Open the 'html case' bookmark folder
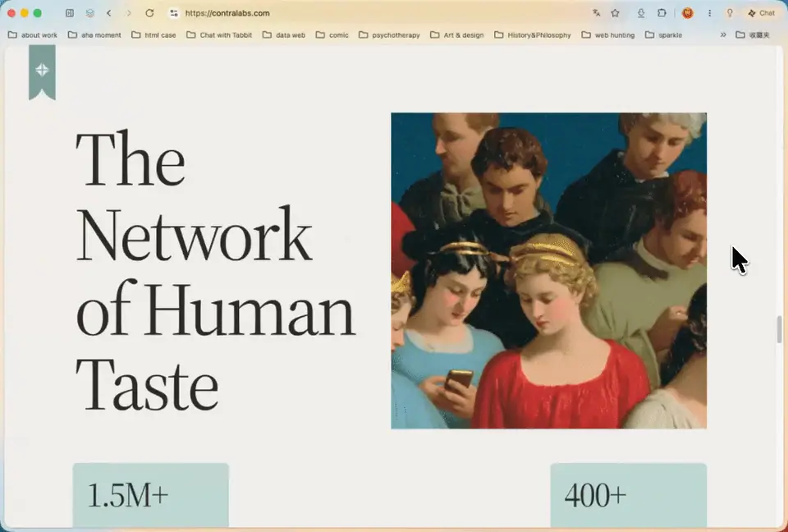The image size is (788, 532). pyautogui.click(x=153, y=34)
